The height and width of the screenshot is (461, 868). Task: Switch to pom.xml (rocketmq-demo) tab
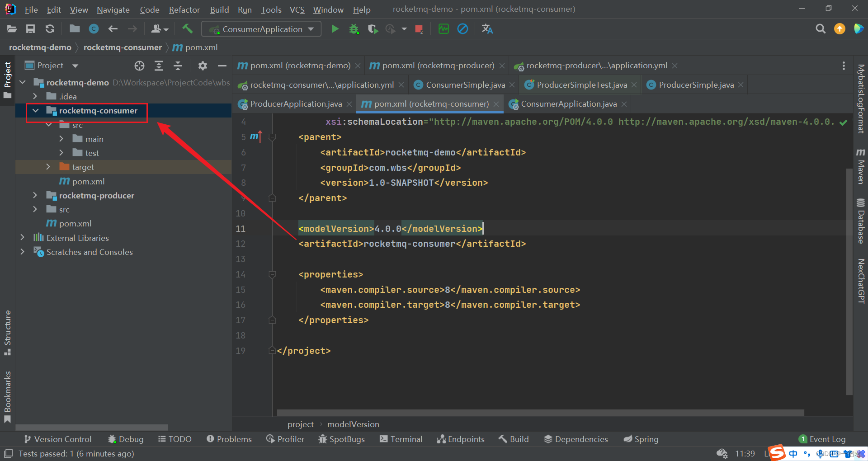pos(300,66)
